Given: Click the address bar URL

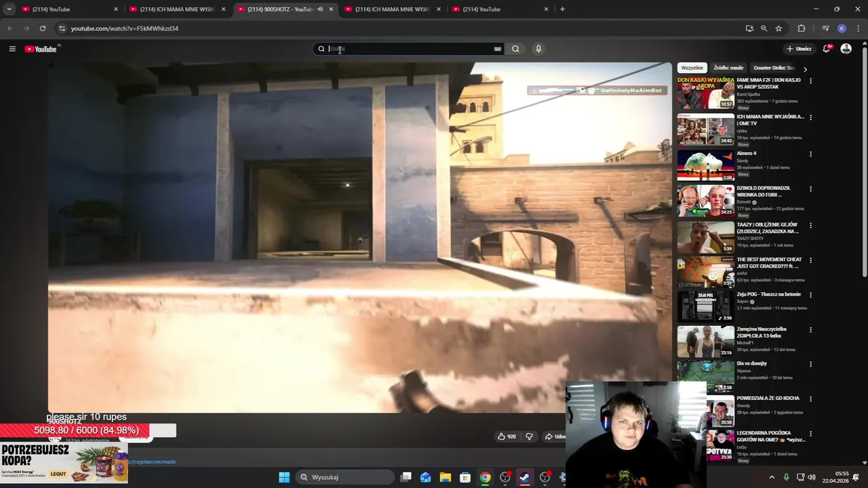Looking at the screenshot, I should pos(125,28).
